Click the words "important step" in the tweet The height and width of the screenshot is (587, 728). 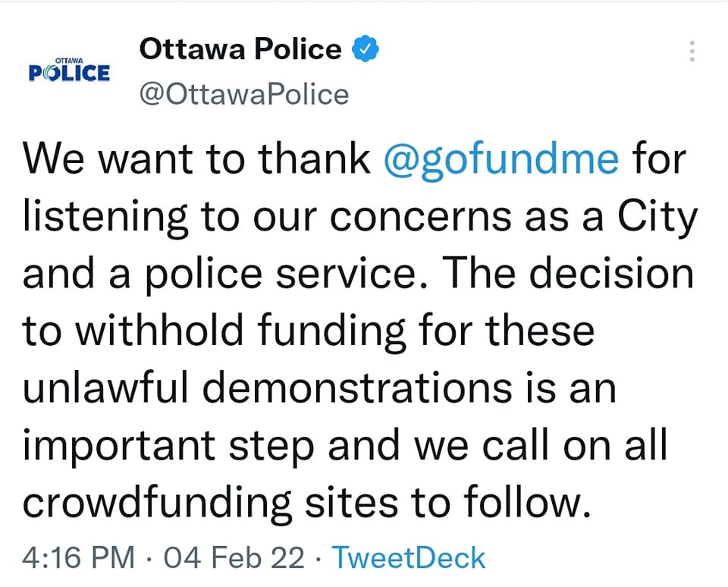click(x=168, y=447)
